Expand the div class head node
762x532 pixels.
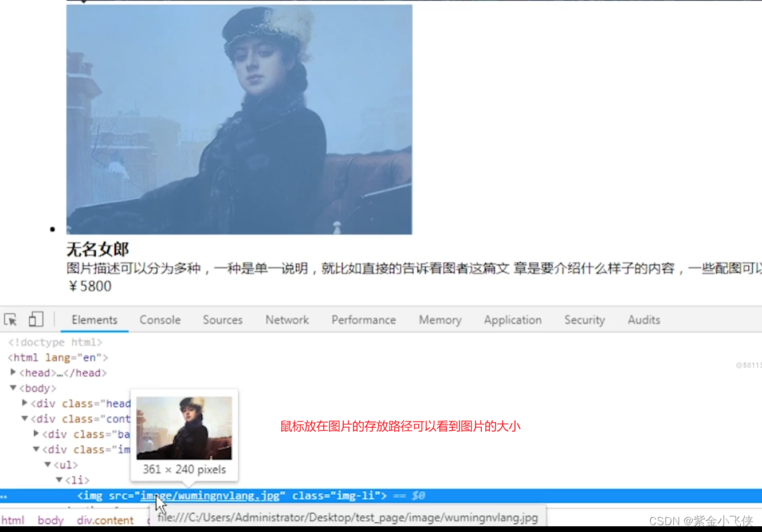click(25, 403)
